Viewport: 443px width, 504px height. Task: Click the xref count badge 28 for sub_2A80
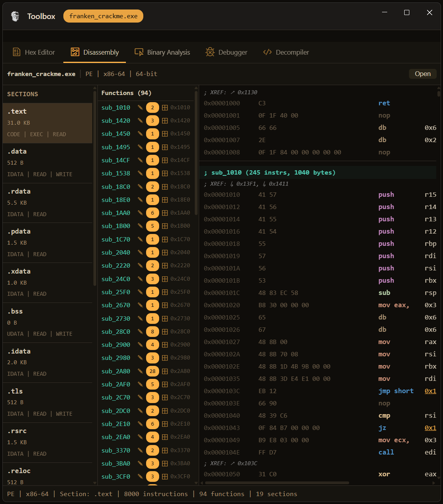152,371
